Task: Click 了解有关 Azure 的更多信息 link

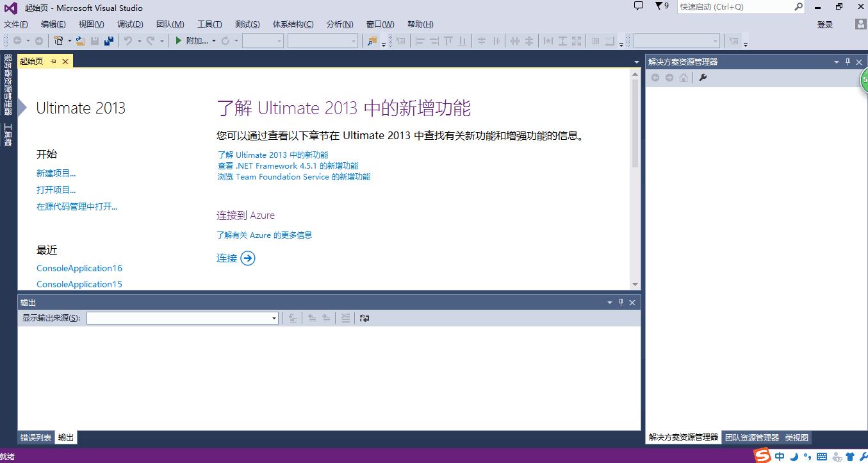Action: (265, 235)
